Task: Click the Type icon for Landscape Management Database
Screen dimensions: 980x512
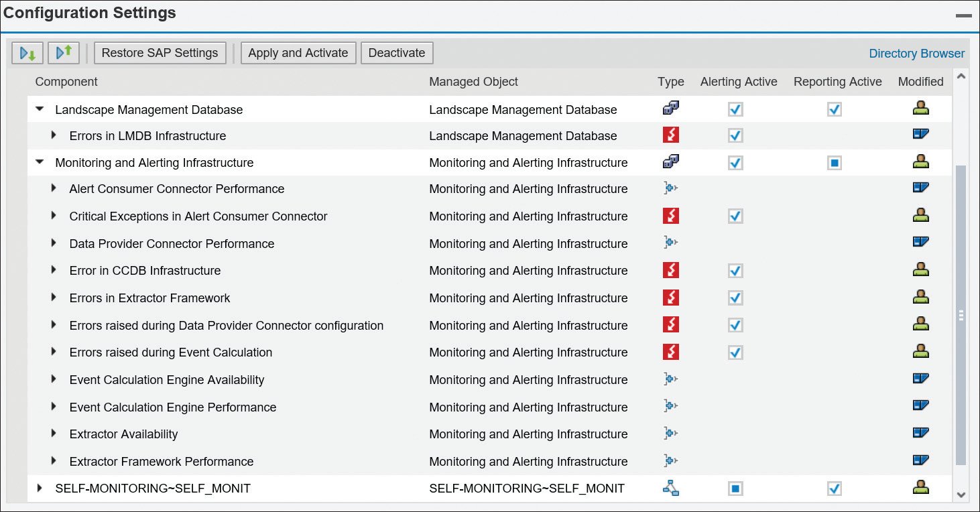Action: (x=670, y=107)
